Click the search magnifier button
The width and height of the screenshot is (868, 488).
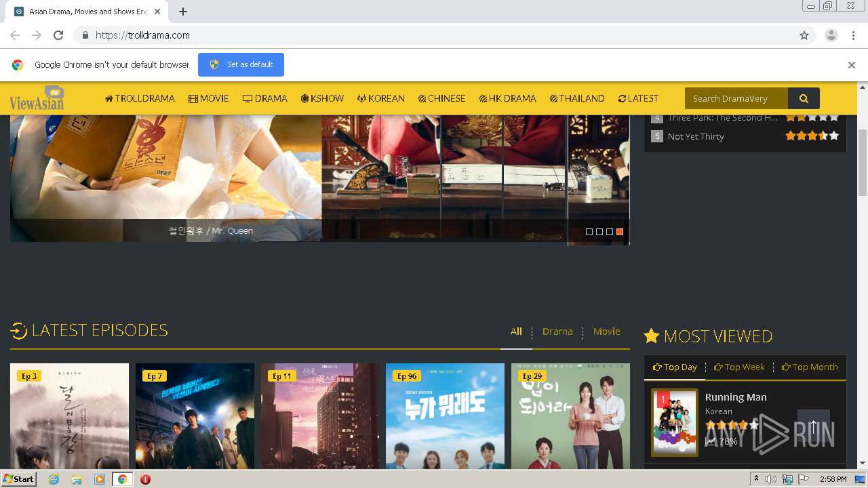pos(804,98)
